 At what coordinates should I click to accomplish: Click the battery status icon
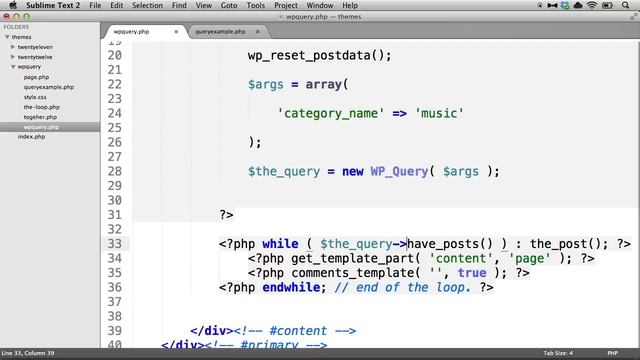(x=607, y=5)
